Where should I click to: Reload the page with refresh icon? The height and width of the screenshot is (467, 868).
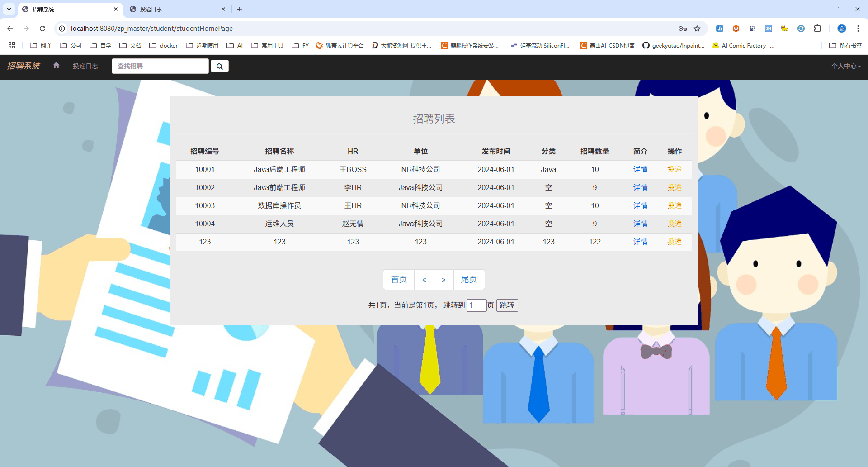pos(42,29)
